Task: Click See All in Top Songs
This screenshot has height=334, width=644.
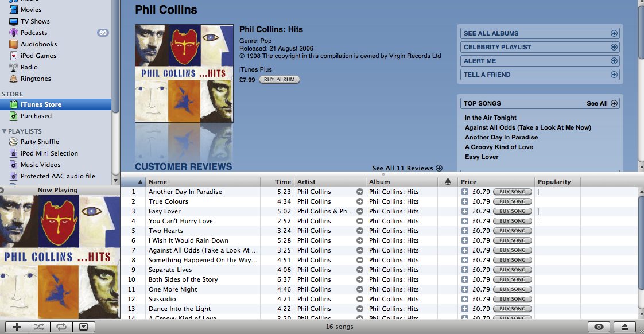Action: 602,103
